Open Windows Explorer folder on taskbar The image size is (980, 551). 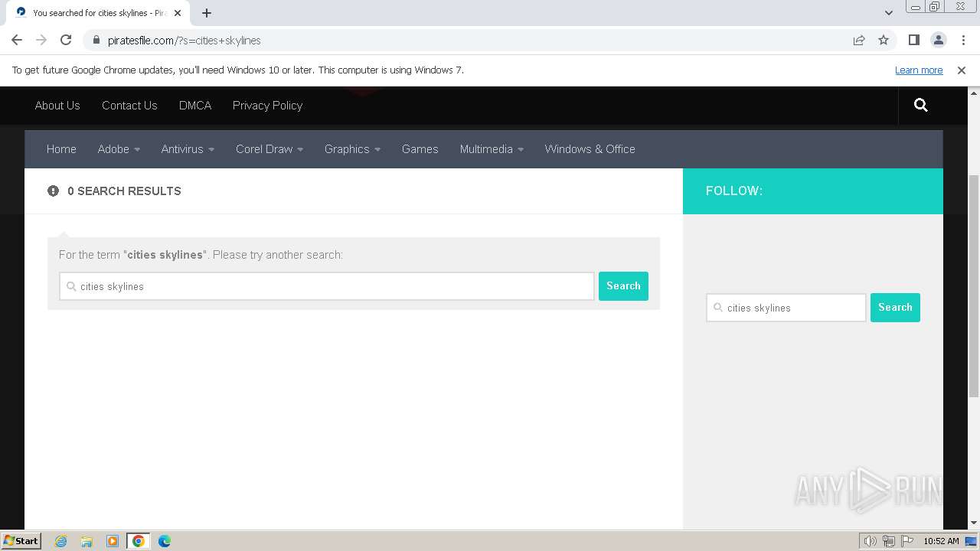(x=87, y=541)
